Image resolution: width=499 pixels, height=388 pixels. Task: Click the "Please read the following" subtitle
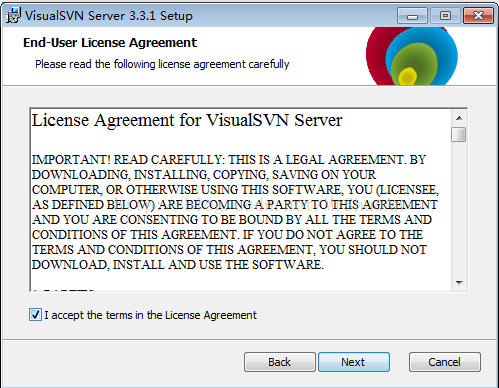[162, 64]
